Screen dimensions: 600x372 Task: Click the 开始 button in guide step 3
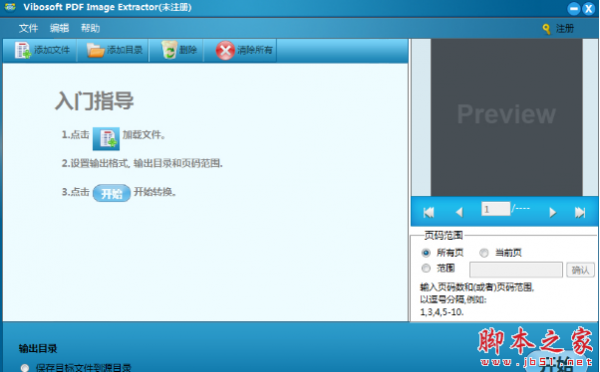111,193
